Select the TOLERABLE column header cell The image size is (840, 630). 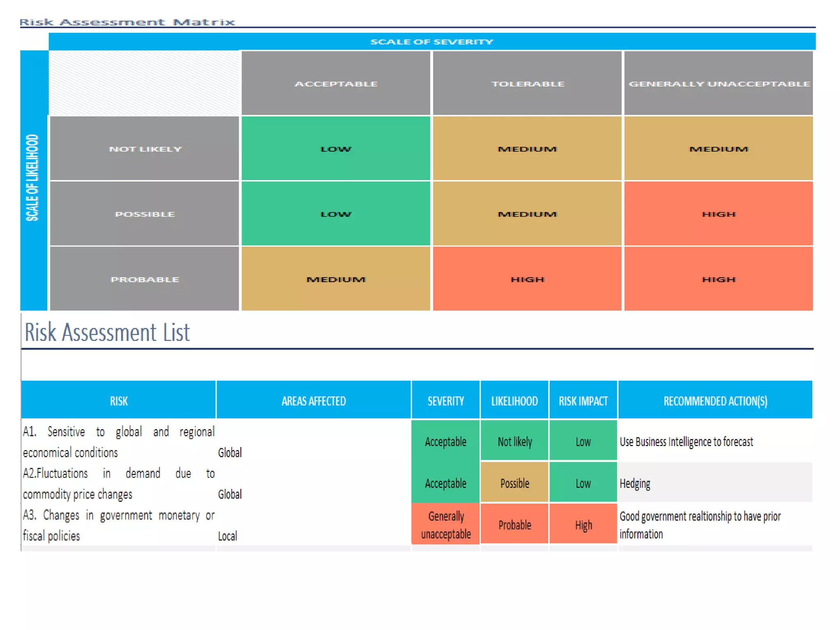point(527,84)
